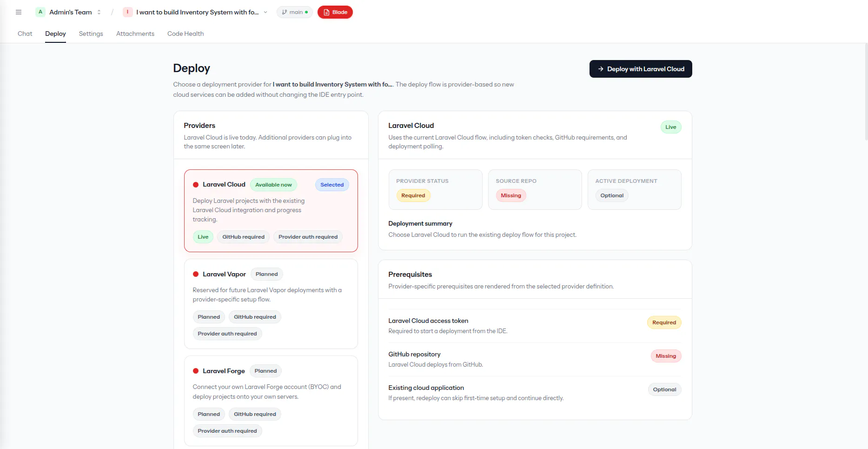Click the 'Available now' badge
Viewport: 868px width, 449px height.
coord(273,185)
